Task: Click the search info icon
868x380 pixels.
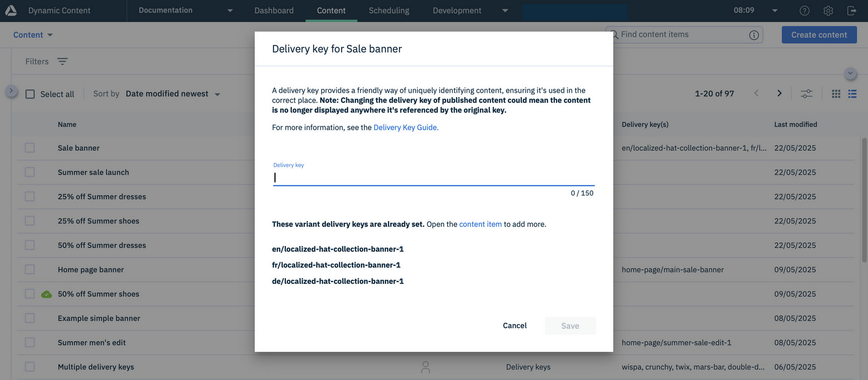Action: [754, 35]
